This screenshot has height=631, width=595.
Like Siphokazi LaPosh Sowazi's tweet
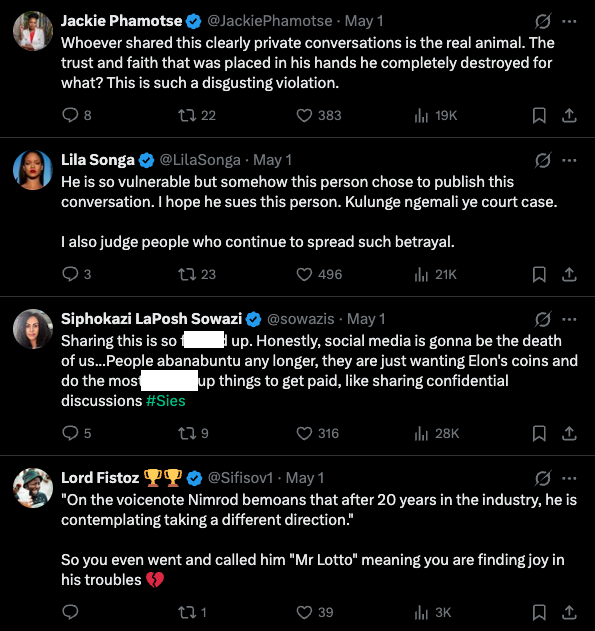(x=304, y=433)
